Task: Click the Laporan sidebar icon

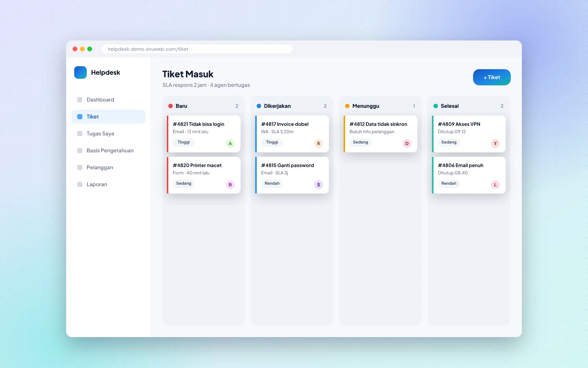Action: point(80,184)
